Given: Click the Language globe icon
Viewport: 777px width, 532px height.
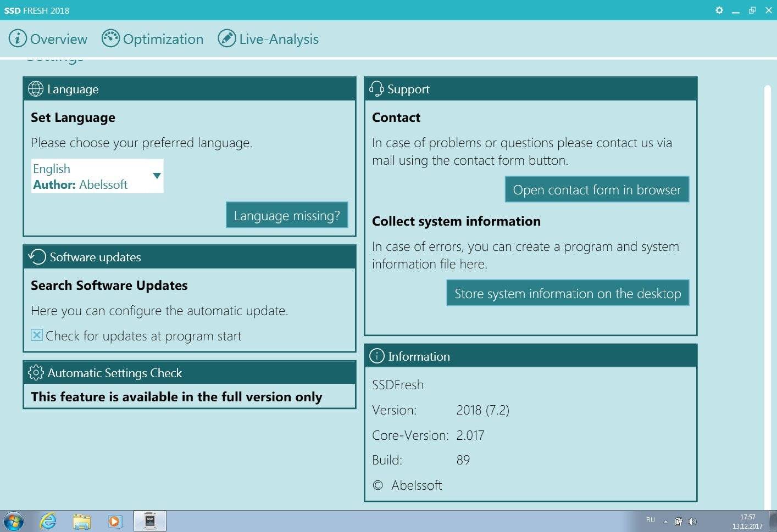Looking at the screenshot, I should 36,89.
